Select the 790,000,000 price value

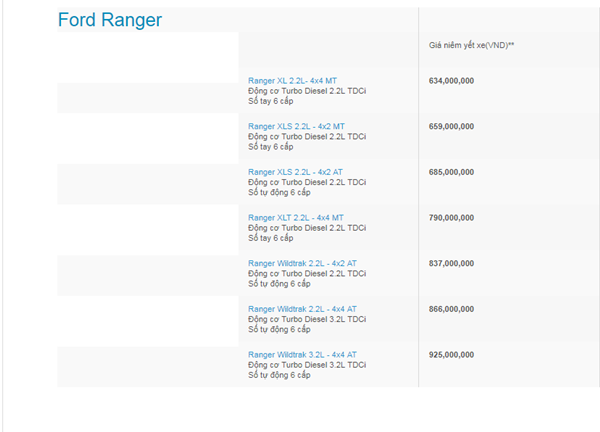click(x=451, y=217)
